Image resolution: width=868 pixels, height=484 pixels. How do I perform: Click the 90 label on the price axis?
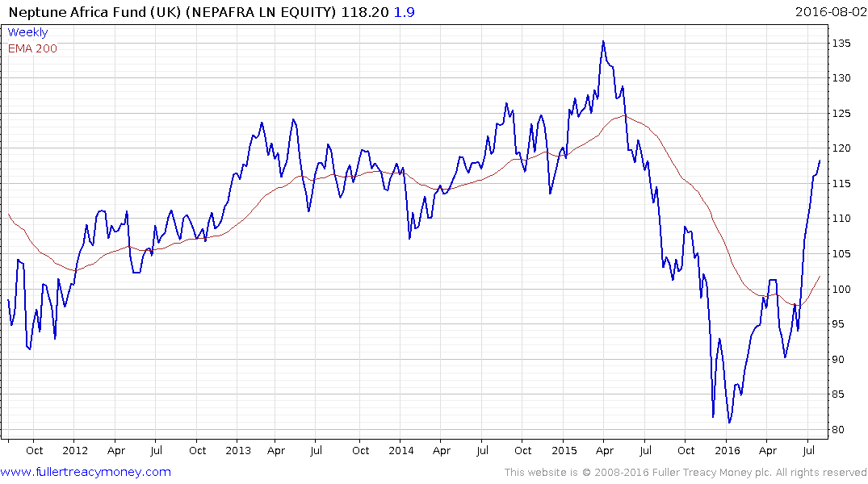point(839,360)
